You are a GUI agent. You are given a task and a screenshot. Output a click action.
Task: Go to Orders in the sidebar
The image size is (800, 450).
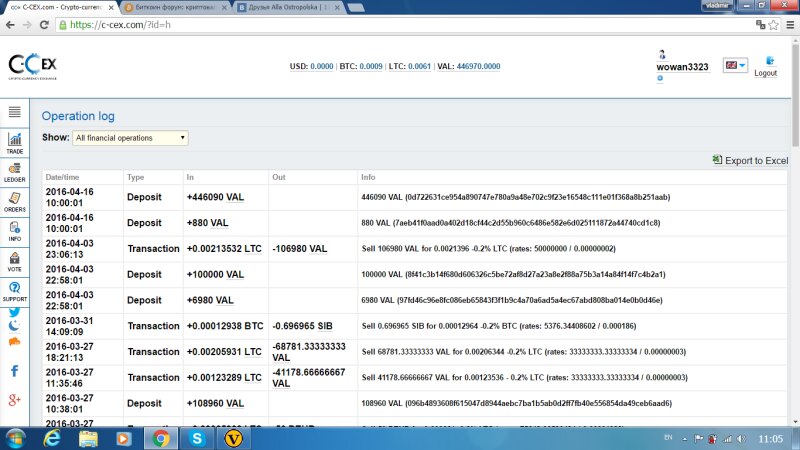click(x=15, y=201)
